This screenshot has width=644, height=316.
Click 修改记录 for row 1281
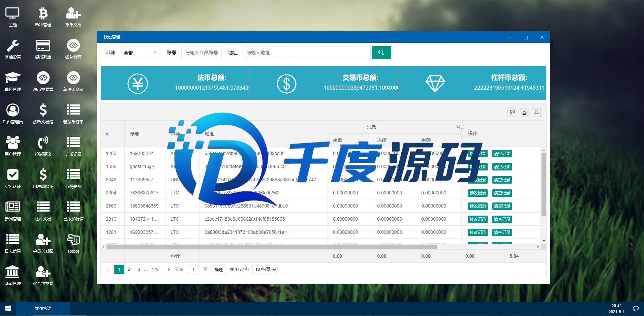coord(478,232)
